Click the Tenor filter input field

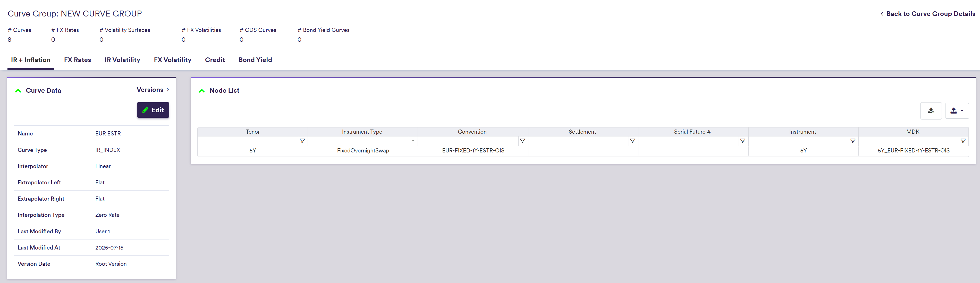[248, 141]
